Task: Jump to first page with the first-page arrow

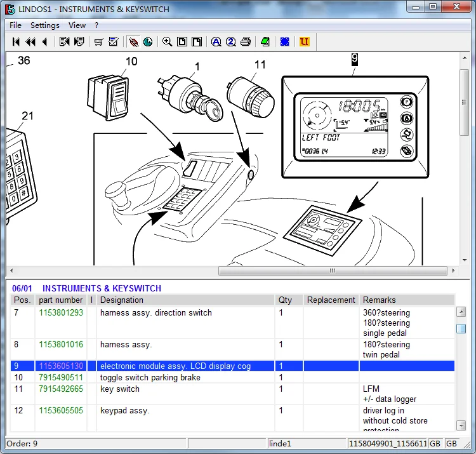Action: (x=16, y=42)
